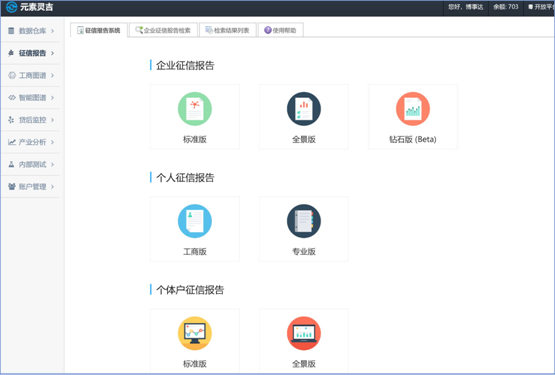
Task: Click the 工商图谱 sidebar icon
Action: [12, 75]
